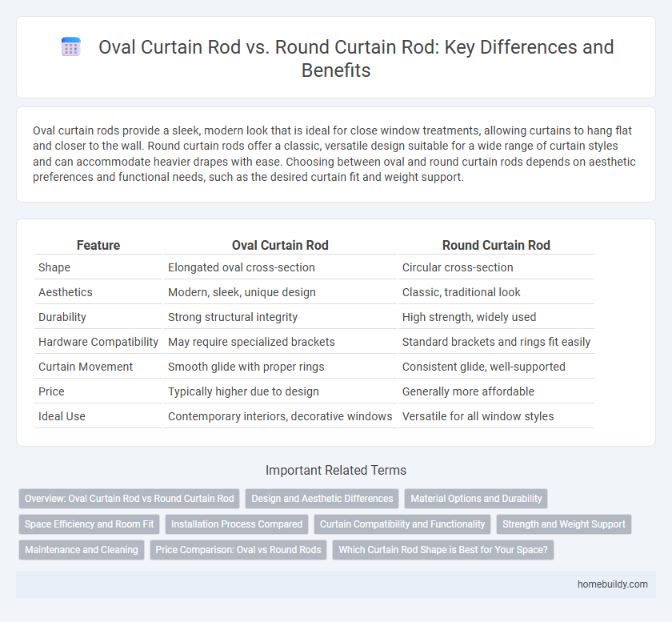Select 'Standard brackets and rings fit easily' cell

tap(496, 342)
